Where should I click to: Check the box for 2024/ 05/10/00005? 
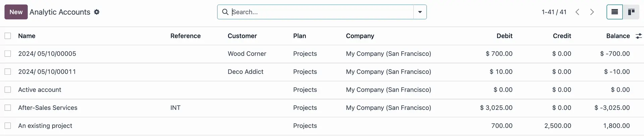8,54
